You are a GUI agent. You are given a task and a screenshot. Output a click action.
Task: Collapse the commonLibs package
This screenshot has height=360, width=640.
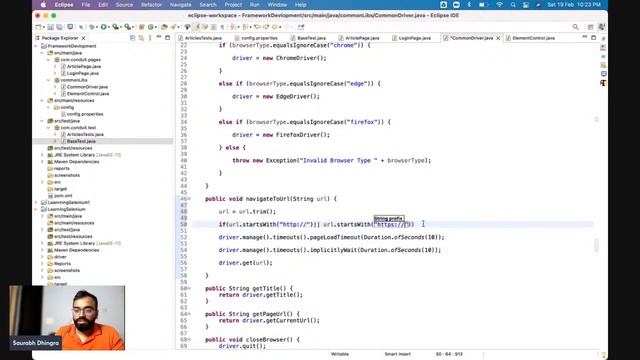click(x=49, y=80)
